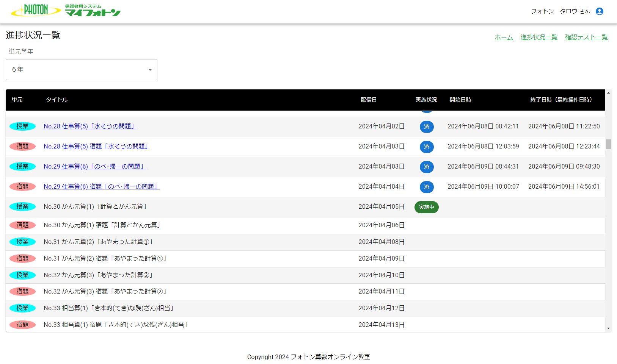Click 宿題 tag on No.29 仕事算(6) row
Image resolution: width=617 pixels, height=364 pixels.
tap(22, 186)
